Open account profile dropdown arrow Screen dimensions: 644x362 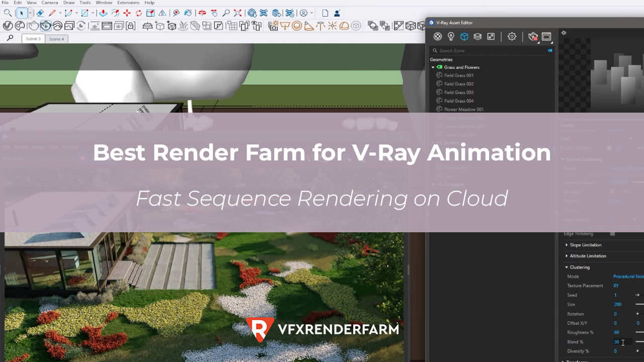pyautogui.click(x=311, y=13)
